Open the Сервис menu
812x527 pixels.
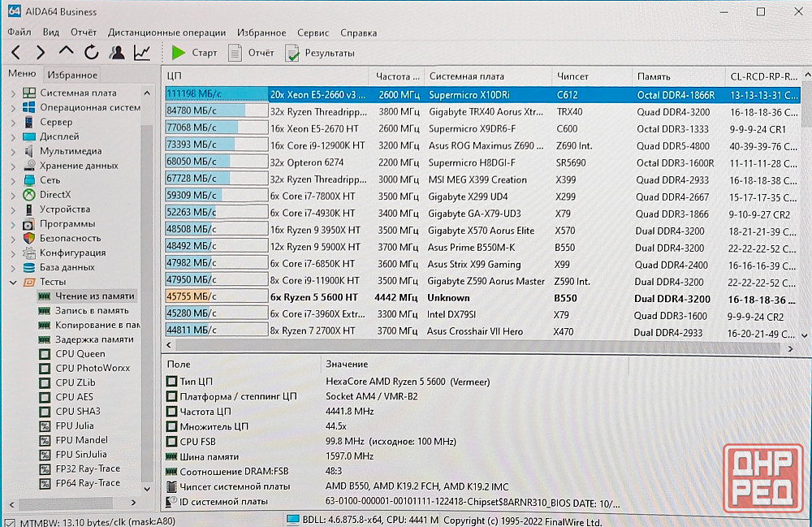[x=313, y=32]
